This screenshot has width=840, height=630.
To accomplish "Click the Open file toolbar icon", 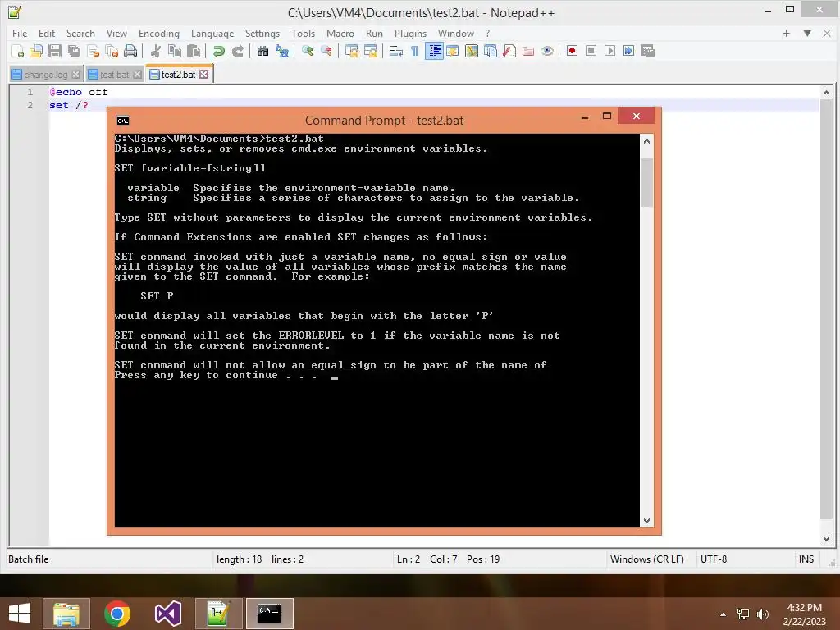I will pos(36,51).
